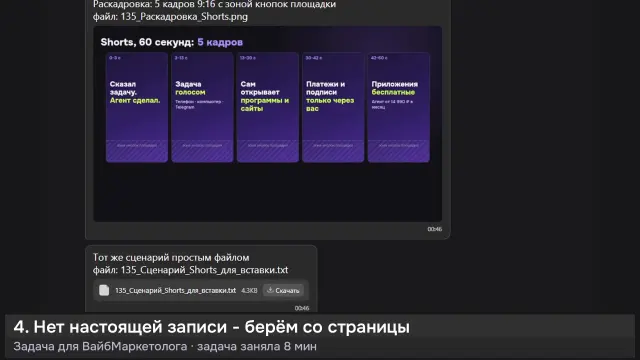Download the 135_Сценарий_Shorts file via Скачать button
640x360 pixels.
[283, 290]
